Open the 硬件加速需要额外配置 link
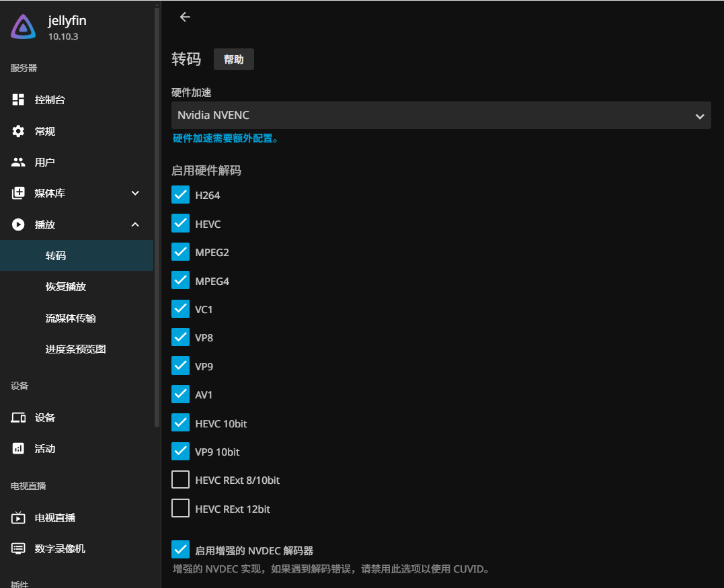This screenshot has width=724, height=588. (x=226, y=138)
